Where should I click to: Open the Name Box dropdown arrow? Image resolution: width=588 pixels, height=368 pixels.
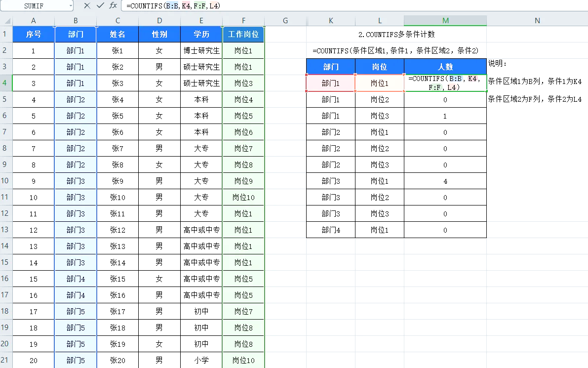pyautogui.click(x=71, y=5)
